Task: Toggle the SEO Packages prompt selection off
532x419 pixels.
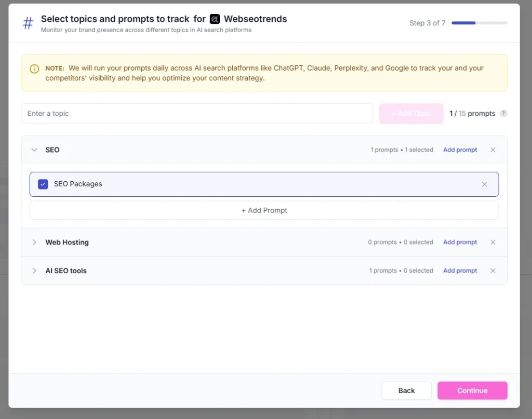Action: tap(43, 184)
